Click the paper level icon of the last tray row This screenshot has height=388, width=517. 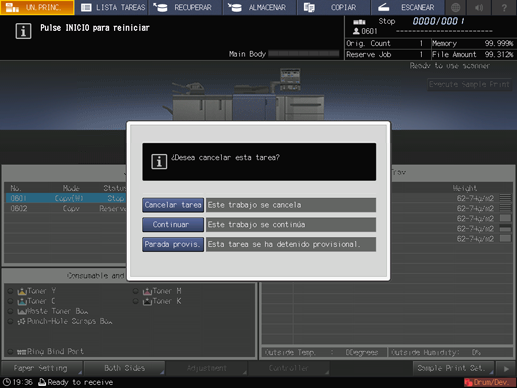click(505, 239)
